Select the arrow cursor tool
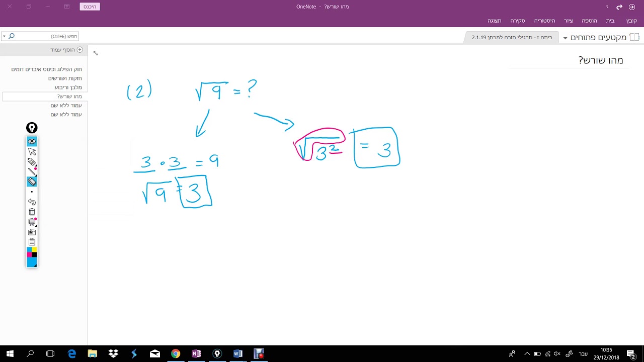Image resolution: width=644 pixels, height=362 pixels. point(32,151)
